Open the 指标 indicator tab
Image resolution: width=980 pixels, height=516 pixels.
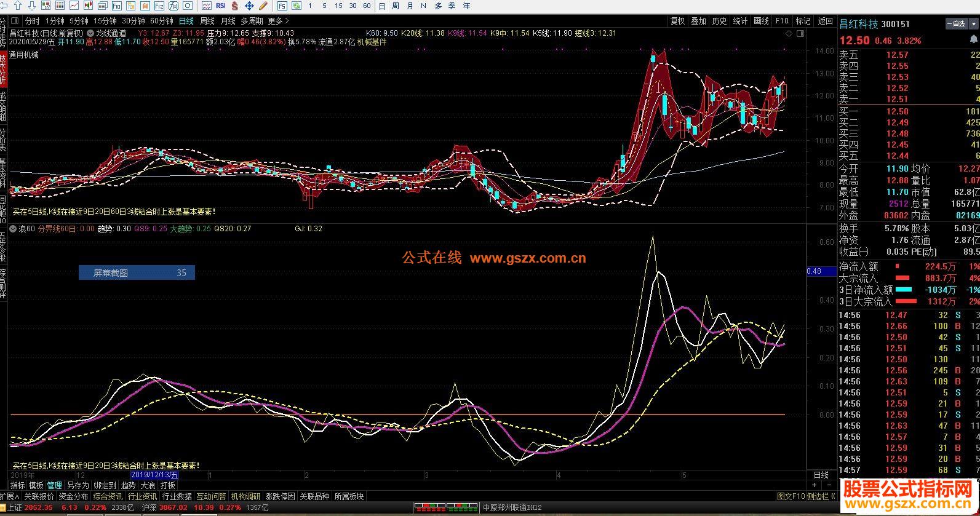pyautogui.click(x=17, y=485)
